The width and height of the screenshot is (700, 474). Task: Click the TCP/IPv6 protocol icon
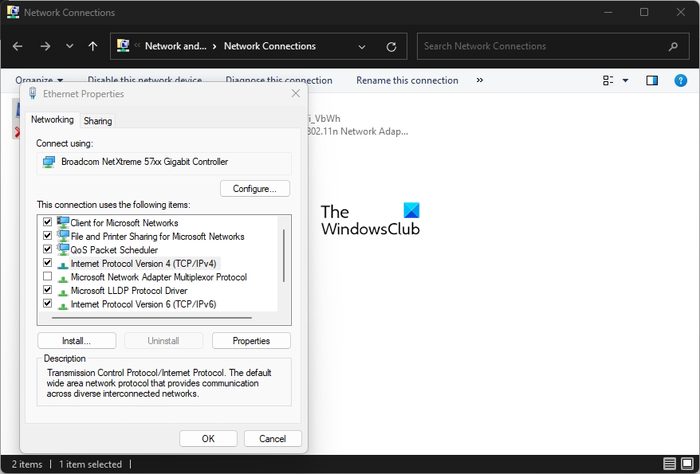[x=63, y=306]
